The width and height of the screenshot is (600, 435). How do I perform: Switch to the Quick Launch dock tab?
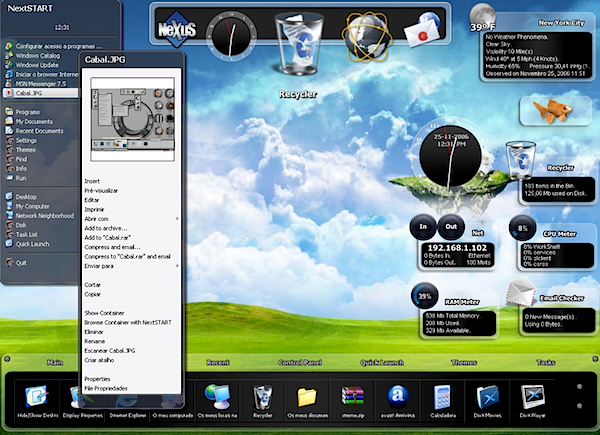pyautogui.click(x=382, y=362)
